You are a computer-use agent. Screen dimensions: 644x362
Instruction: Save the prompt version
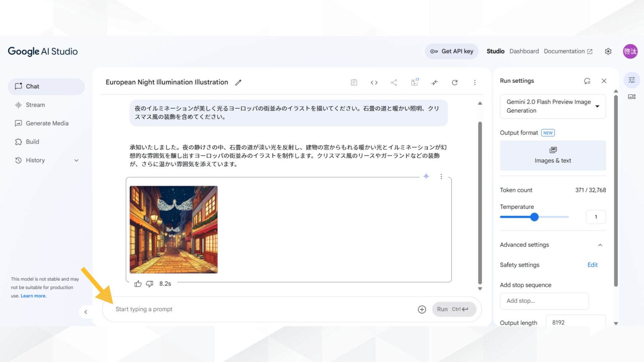[414, 82]
